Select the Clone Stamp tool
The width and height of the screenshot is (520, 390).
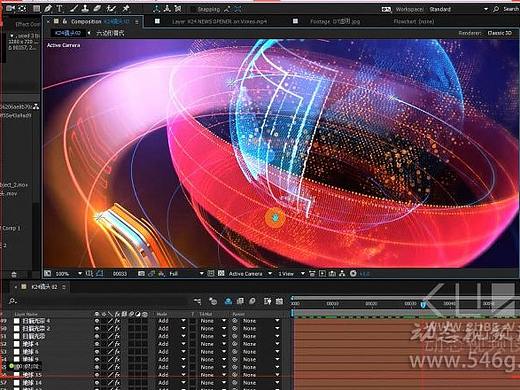point(85,9)
